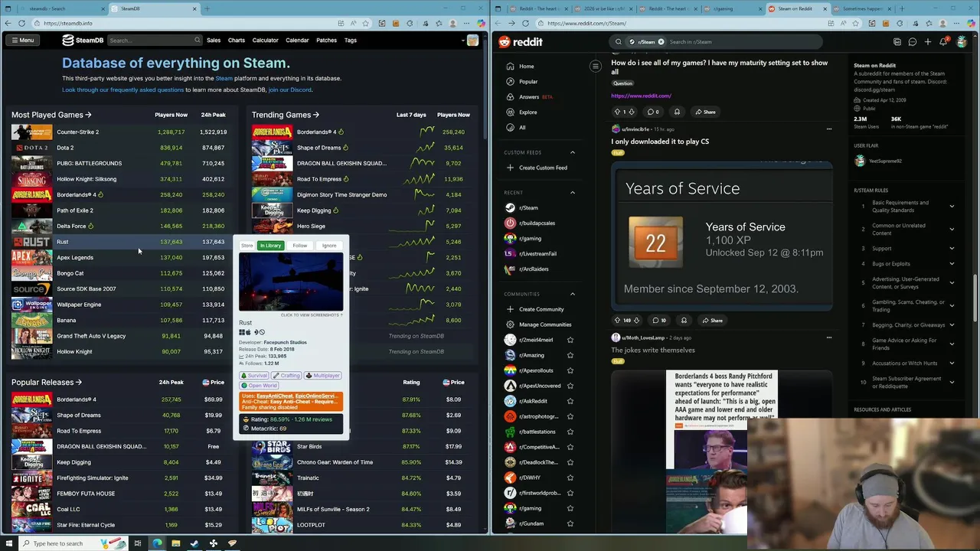Screen dimensions: 980x551
Task: Open the Popular Releases heading link
Action: pos(47,382)
